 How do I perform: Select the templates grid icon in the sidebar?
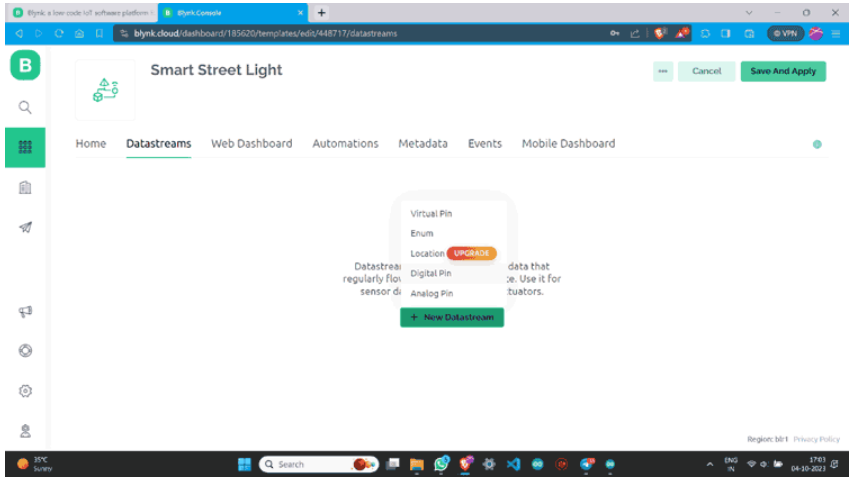[25, 147]
